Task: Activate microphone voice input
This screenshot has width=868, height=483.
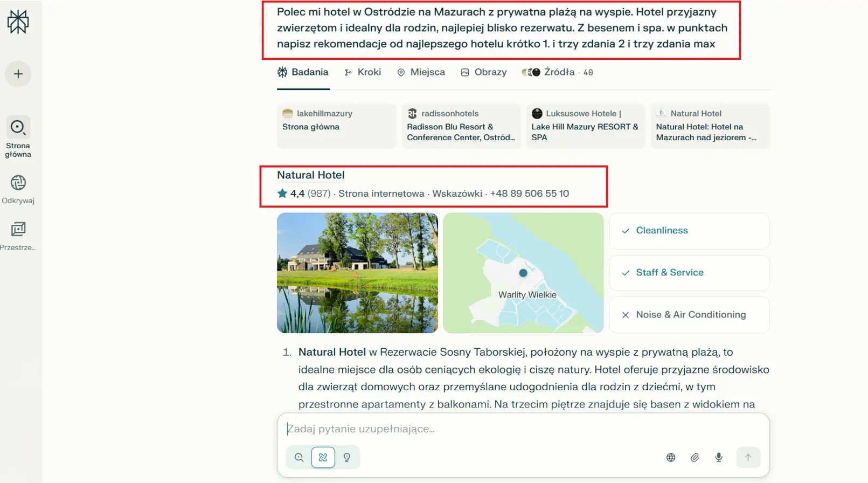Action: point(719,457)
